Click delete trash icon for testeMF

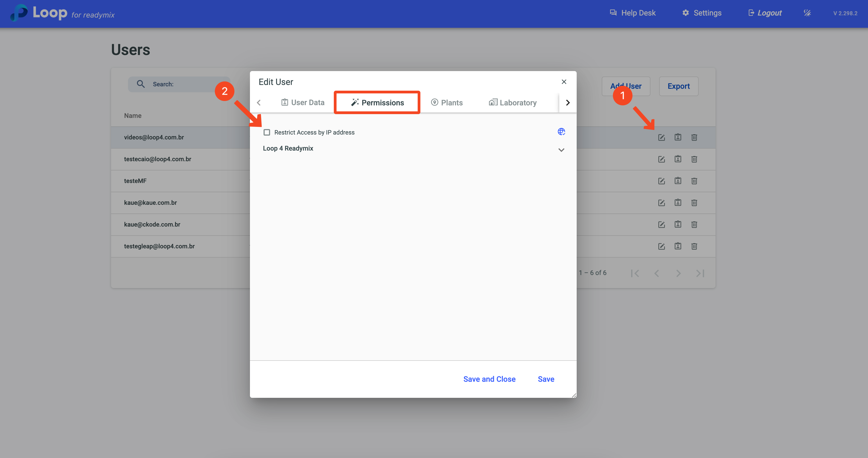click(694, 181)
